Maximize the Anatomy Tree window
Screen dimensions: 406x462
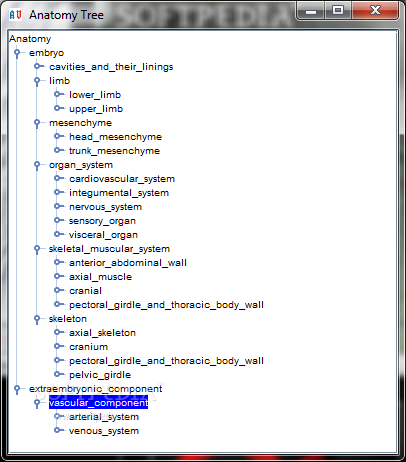click(x=337, y=11)
